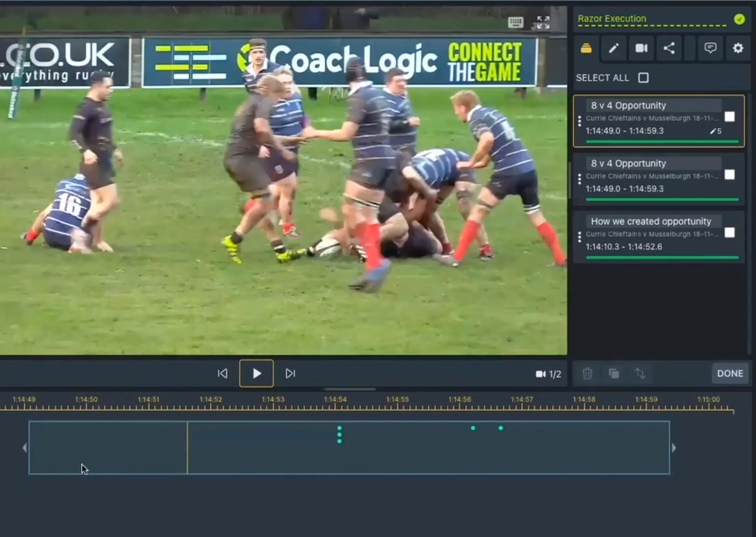Open three-dot menu of second 8 v 4 clip
756x537 pixels.
click(x=580, y=179)
